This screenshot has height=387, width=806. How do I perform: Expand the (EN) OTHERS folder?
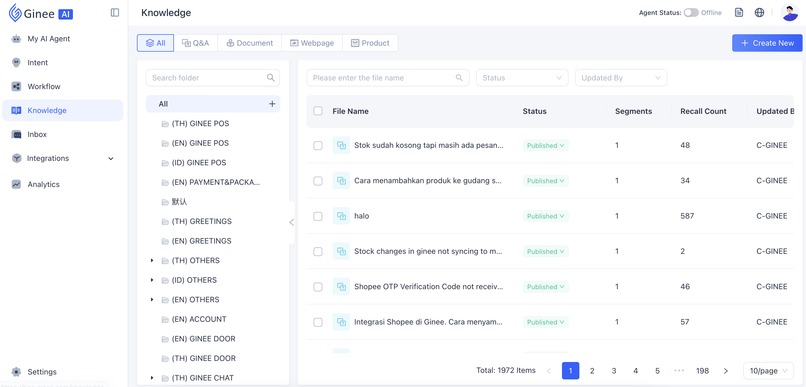coord(152,300)
